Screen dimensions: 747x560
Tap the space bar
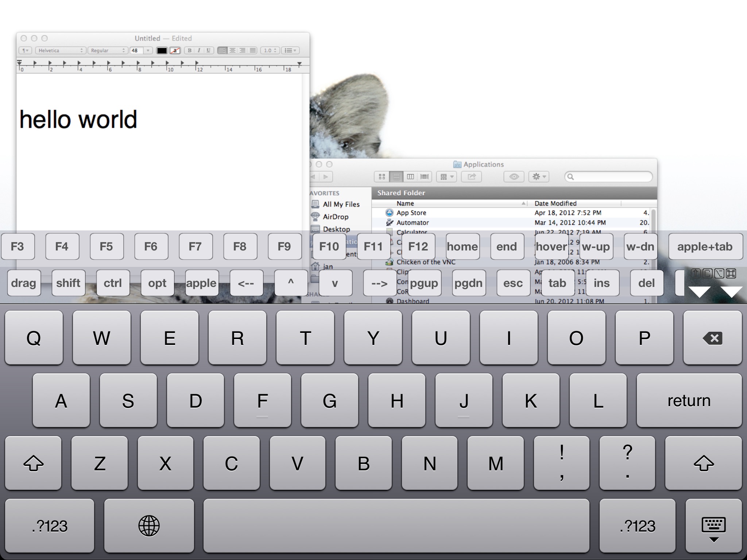coord(396,526)
